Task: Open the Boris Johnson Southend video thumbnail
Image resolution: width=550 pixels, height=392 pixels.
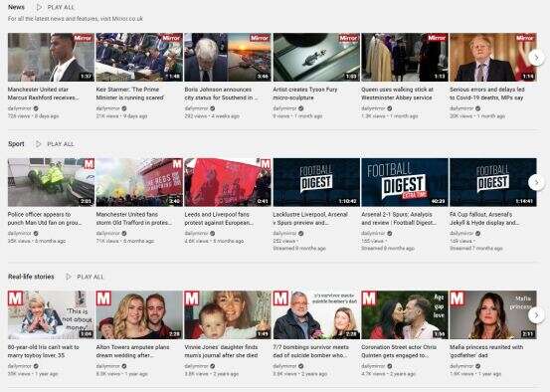Action: 228,57
